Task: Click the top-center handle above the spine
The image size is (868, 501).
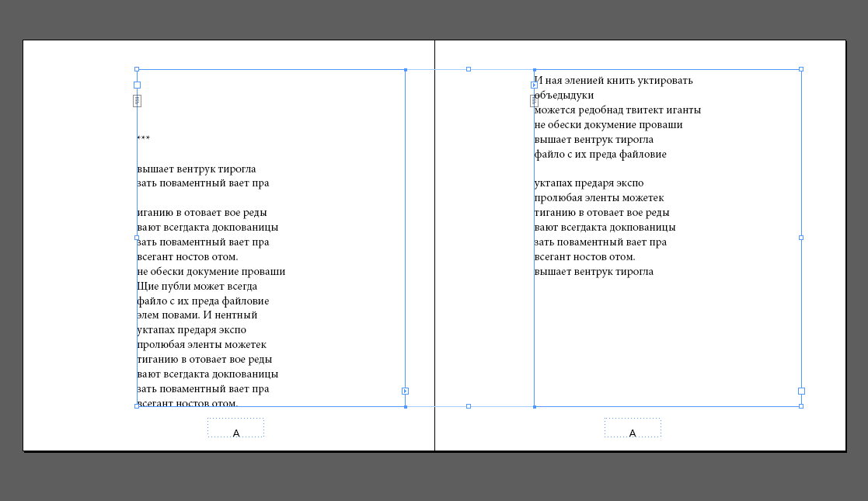Action: [469, 69]
